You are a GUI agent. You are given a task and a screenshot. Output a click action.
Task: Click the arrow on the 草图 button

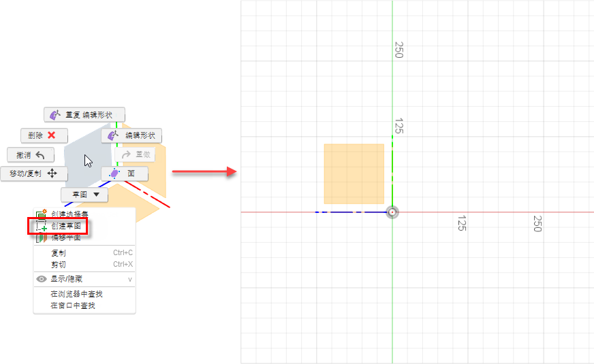[x=96, y=195]
